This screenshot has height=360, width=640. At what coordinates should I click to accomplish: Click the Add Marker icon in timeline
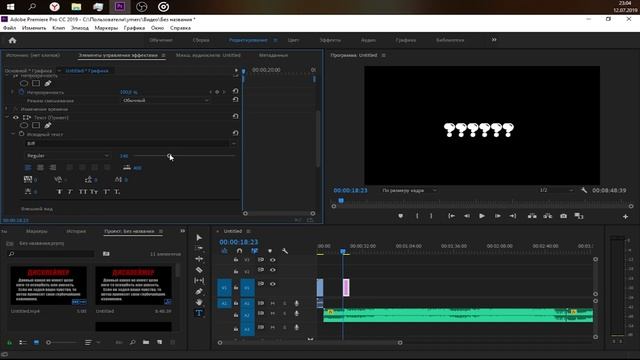(x=270, y=251)
